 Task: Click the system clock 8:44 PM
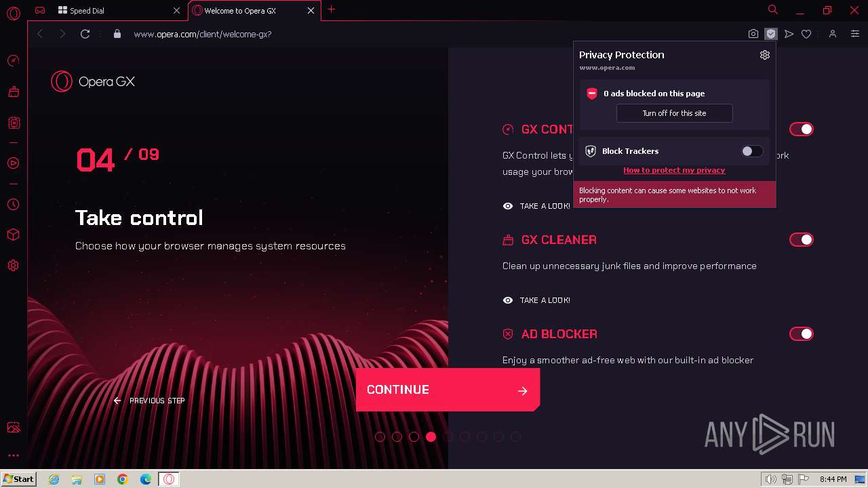pyautogui.click(x=833, y=479)
